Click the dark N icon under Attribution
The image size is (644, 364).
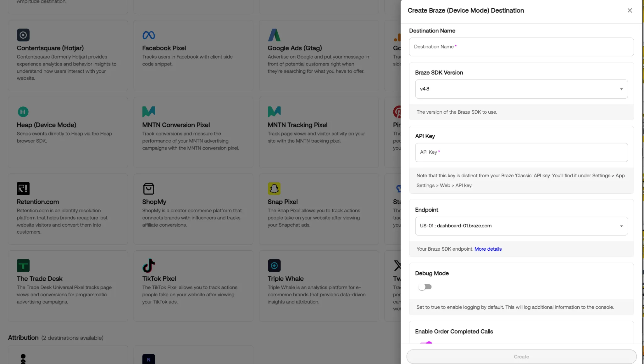coord(149,359)
